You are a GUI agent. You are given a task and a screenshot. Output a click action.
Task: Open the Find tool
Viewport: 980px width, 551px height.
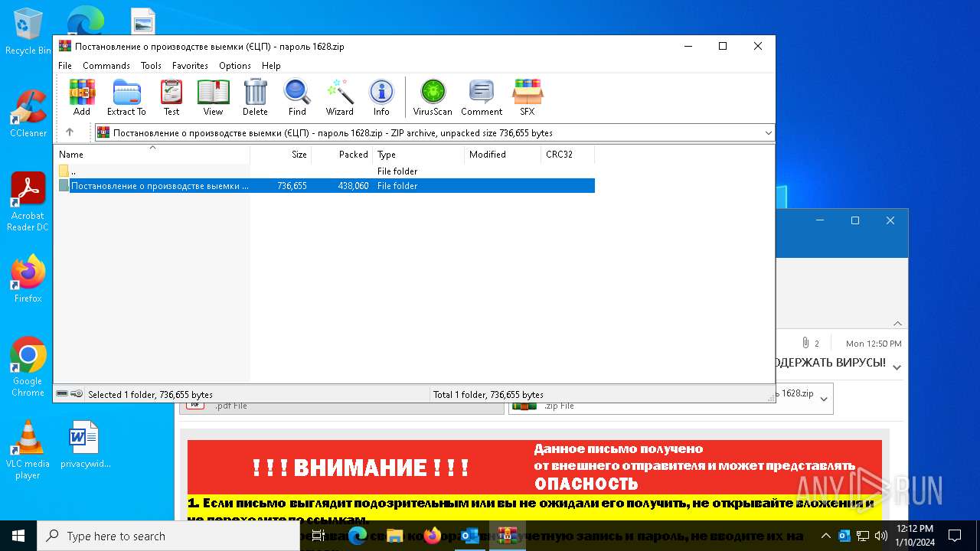click(297, 97)
